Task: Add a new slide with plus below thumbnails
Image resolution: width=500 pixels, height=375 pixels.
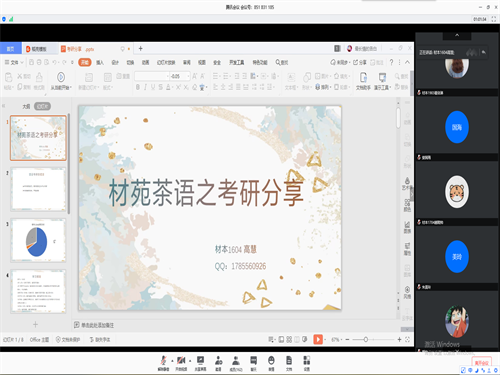Action: pyautogui.click(x=35, y=324)
